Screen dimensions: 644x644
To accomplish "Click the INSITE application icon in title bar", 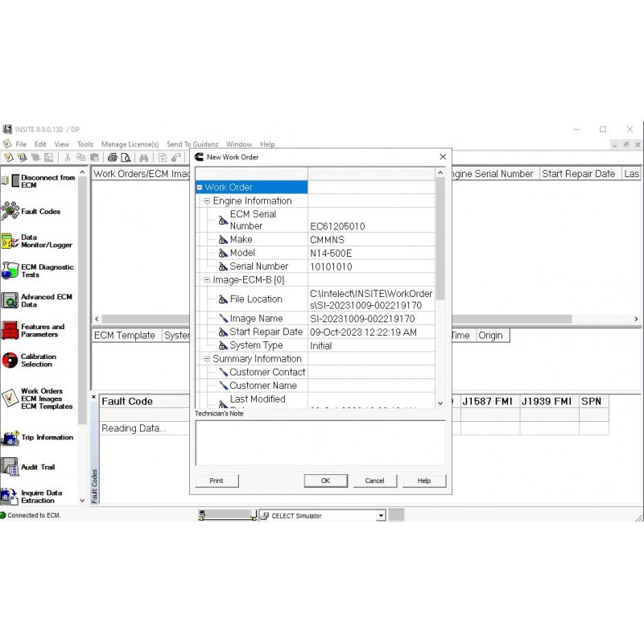I will (7, 130).
